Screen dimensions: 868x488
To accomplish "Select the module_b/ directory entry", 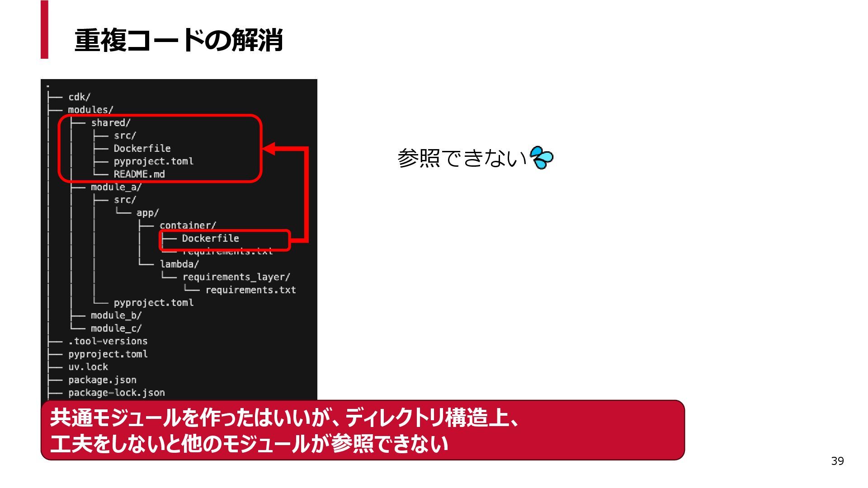I will [x=116, y=315].
